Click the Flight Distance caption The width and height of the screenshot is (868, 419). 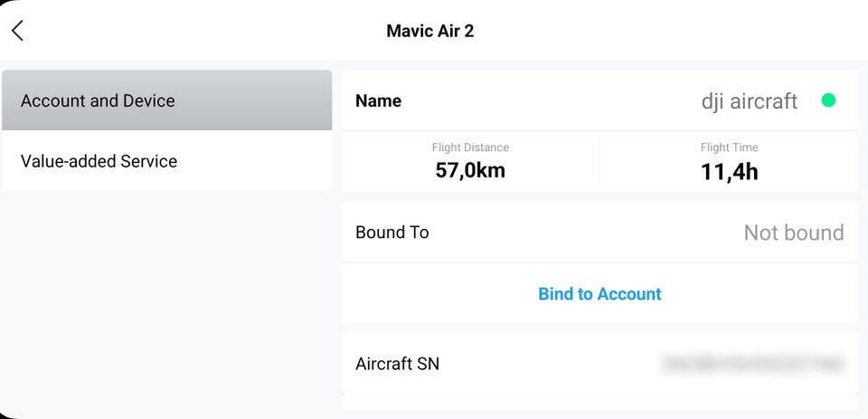click(470, 148)
